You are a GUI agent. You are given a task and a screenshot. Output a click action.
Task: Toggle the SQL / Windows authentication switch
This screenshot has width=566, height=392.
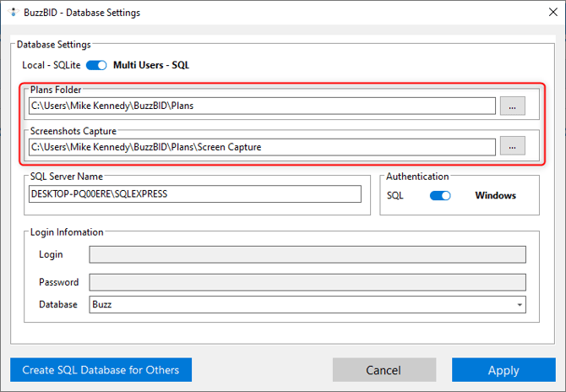click(440, 195)
